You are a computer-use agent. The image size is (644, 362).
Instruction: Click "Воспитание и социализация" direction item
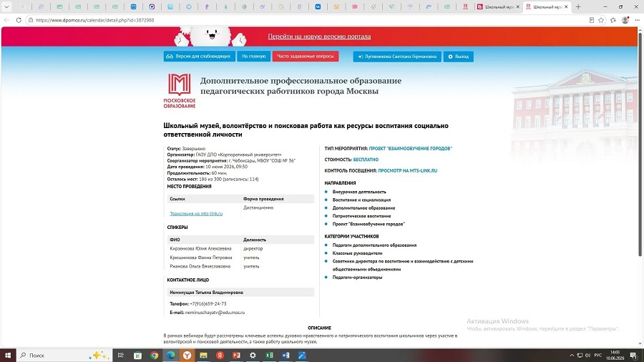pyautogui.click(x=361, y=200)
